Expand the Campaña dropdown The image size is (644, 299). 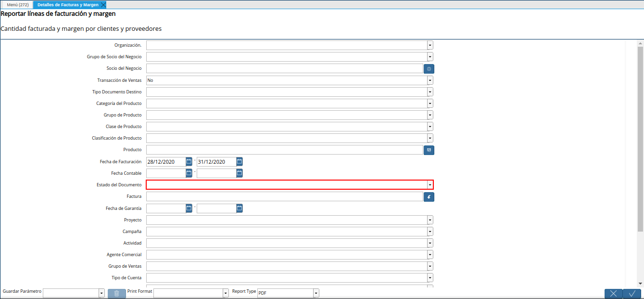click(x=430, y=232)
